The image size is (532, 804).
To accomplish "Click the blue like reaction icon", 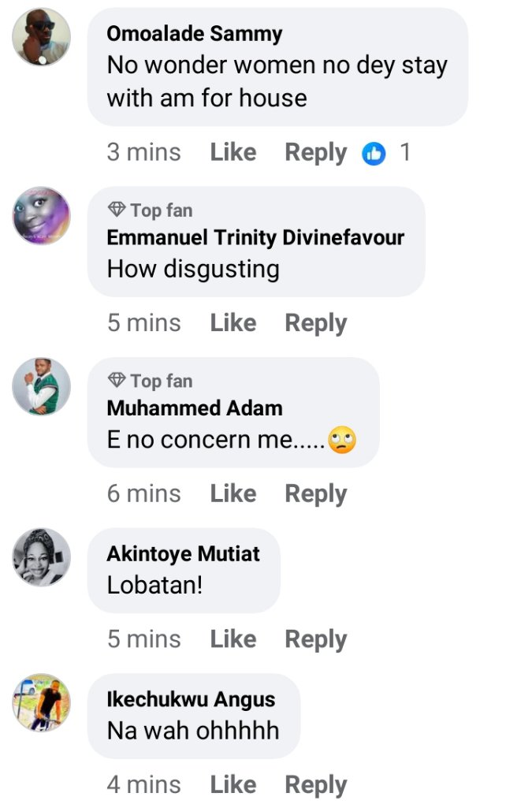I will [x=374, y=153].
